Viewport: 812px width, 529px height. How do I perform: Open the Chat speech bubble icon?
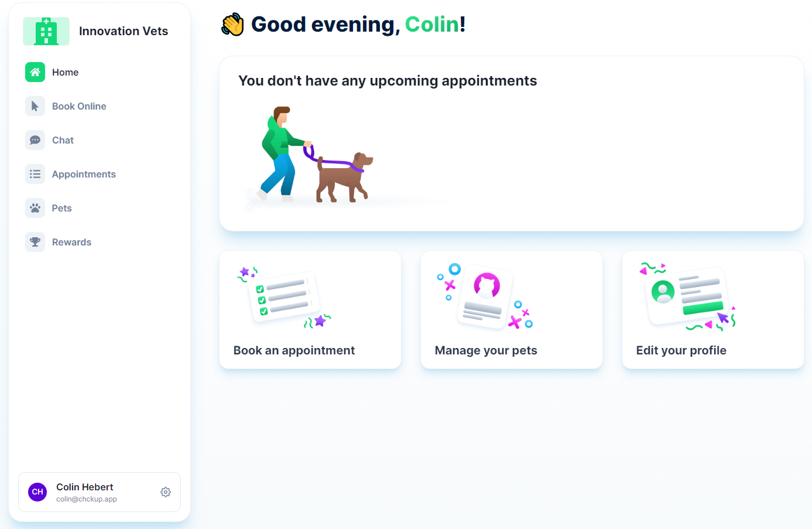[x=35, y=140]
